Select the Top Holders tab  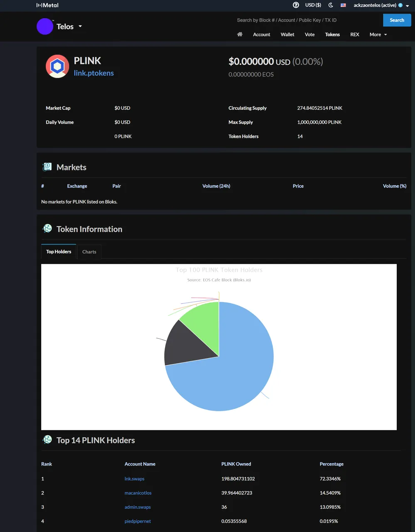[x=59, y=251]
